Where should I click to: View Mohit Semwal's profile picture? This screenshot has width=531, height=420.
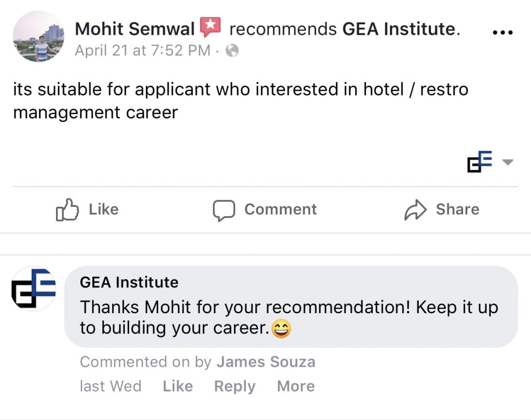pos(38,37)
